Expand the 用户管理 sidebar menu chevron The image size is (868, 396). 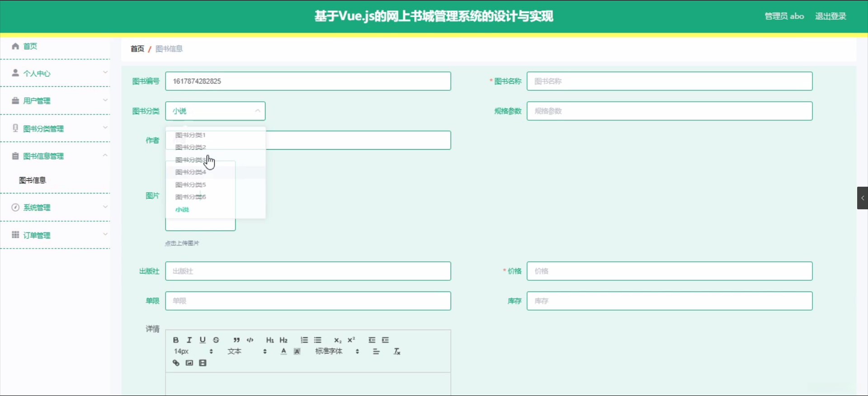click(105, 100)
